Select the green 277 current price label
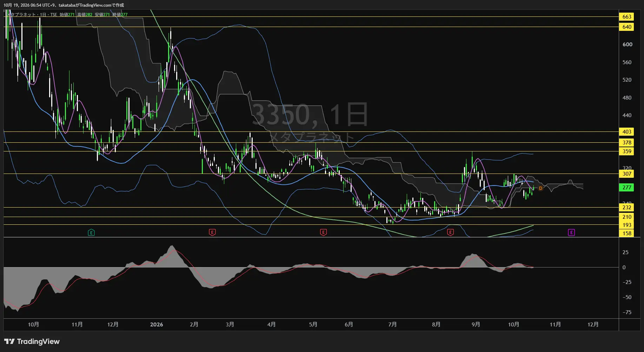644x352 pixels. pos(627,188)
